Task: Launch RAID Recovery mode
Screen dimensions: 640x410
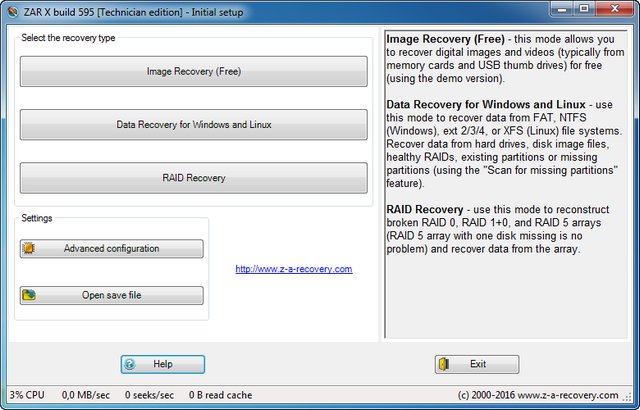Action: (193, 178)
